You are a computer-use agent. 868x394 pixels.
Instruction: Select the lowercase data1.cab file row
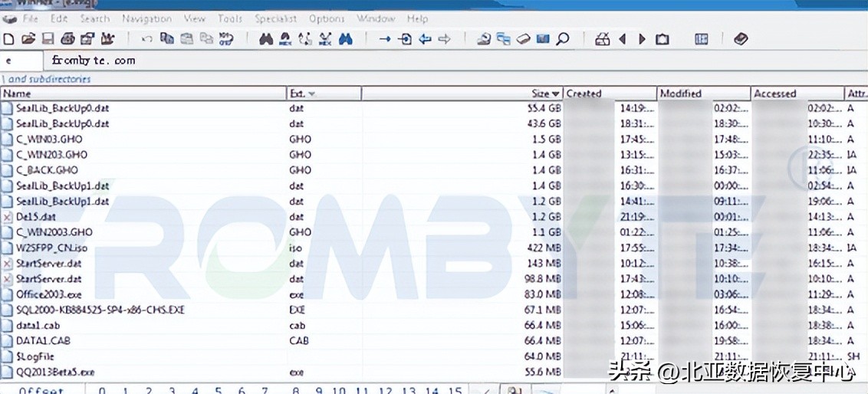(x=434, y=325)
